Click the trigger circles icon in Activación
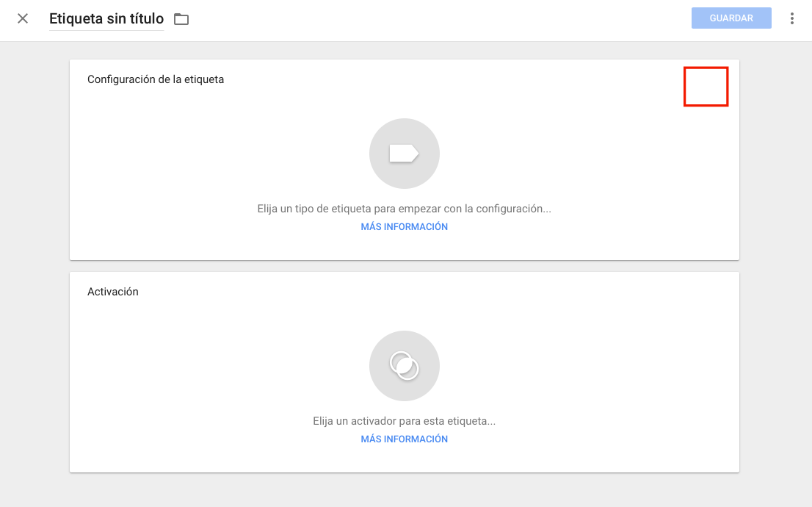The height and width of the screenshot is (507, 812). pyautogui.click(x=405, y=366)
